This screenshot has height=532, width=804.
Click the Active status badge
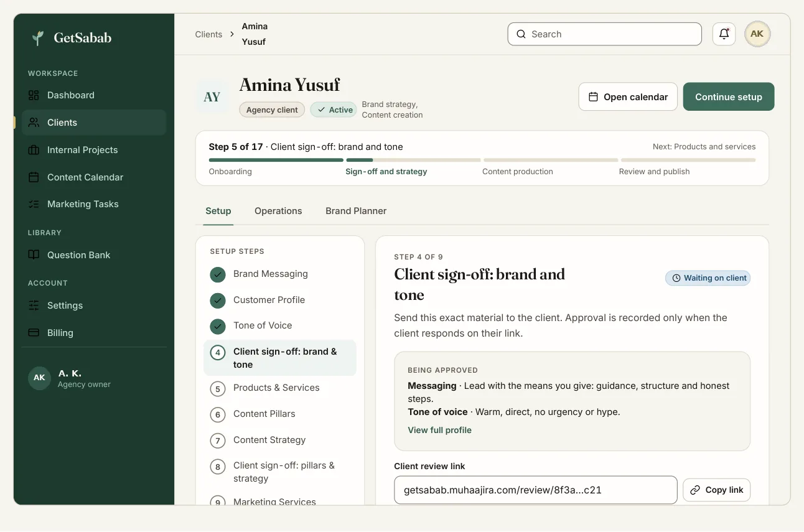[334, 110]
